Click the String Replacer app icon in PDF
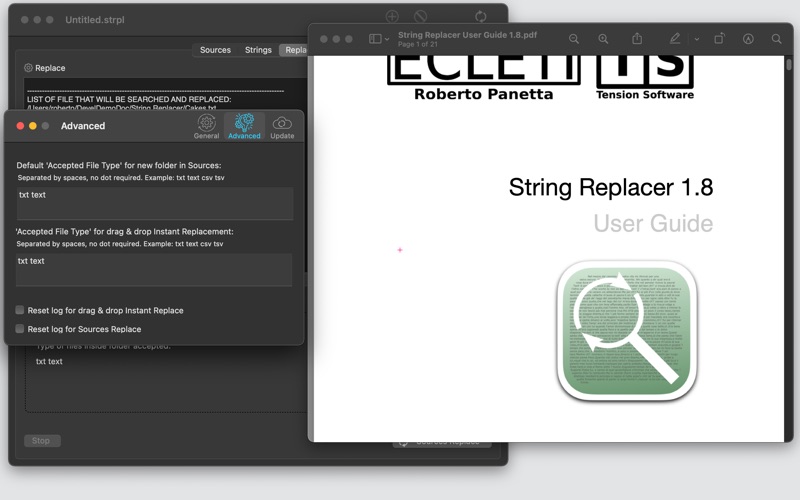Viewport: 800px width, 500px height. (x=627, y=331)
